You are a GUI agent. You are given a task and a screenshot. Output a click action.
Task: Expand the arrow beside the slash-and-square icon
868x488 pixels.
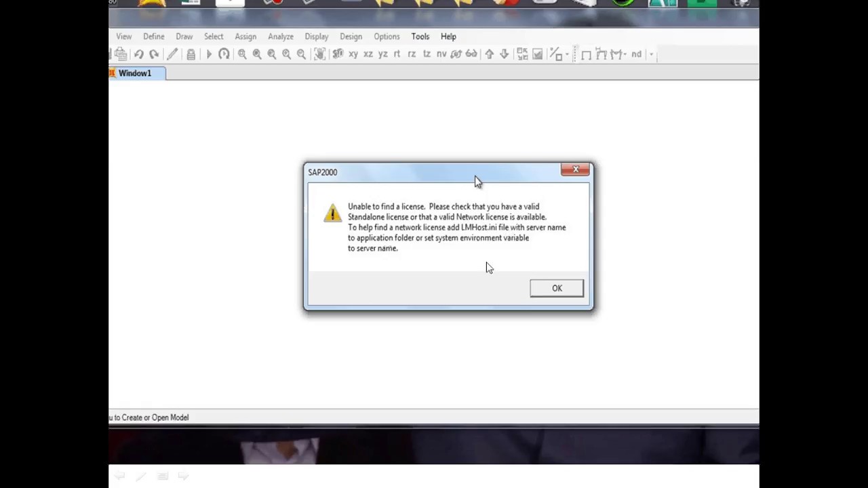coord(567,55)
